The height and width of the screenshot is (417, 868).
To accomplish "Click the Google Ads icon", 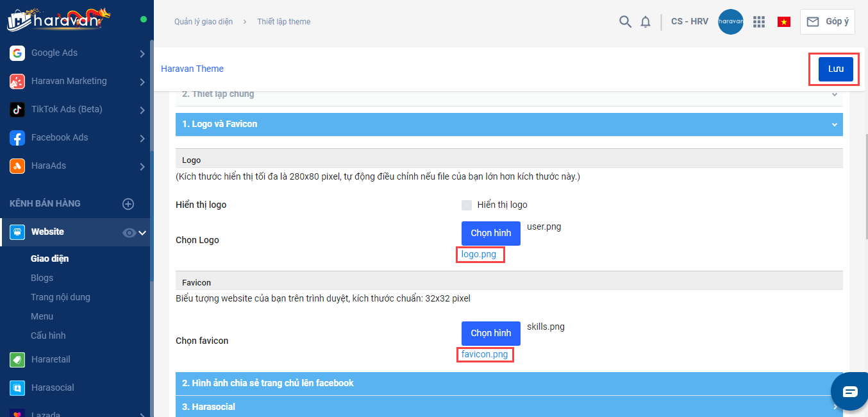I will pyautogui.click(x=17, y=53).
